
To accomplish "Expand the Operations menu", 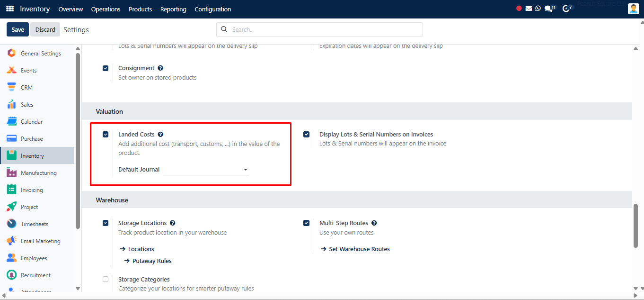I will [106, 9].
